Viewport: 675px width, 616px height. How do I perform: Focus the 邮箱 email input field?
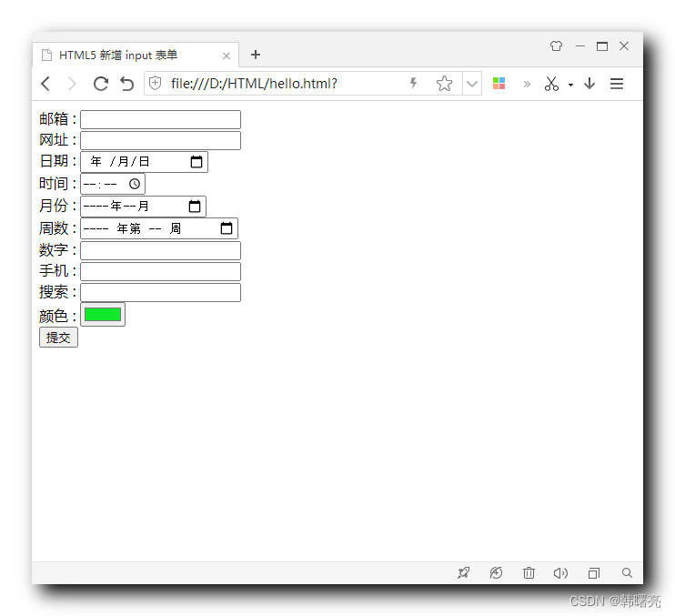[161, 120]
